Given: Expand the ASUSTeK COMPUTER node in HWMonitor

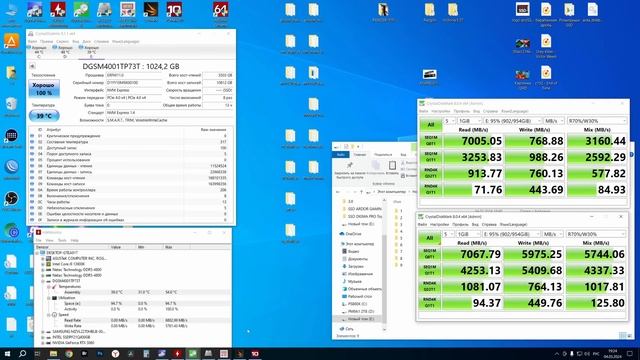Looking at the screenshot, I should click(43, 258).
